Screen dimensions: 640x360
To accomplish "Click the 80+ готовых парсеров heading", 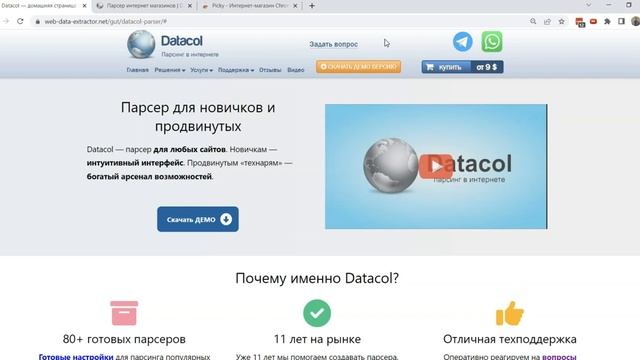I will pyautogui.click(x=124, y=339).
